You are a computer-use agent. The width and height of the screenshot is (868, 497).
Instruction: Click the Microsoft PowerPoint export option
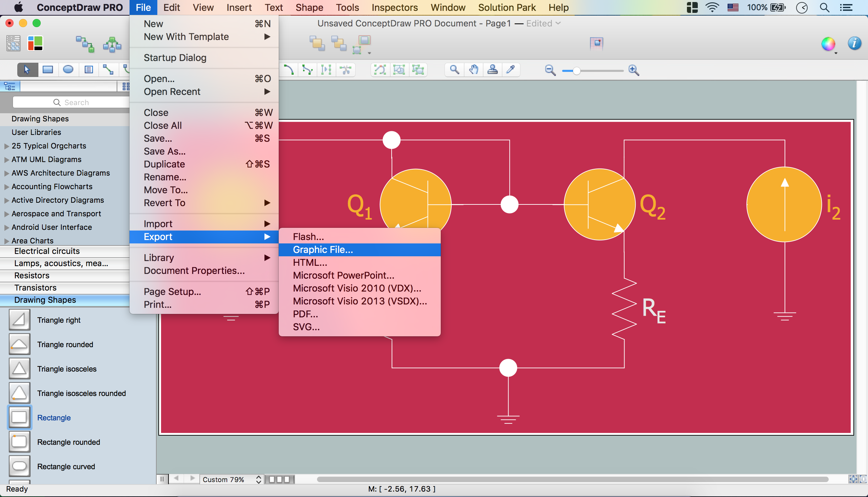tap(343, 275)
